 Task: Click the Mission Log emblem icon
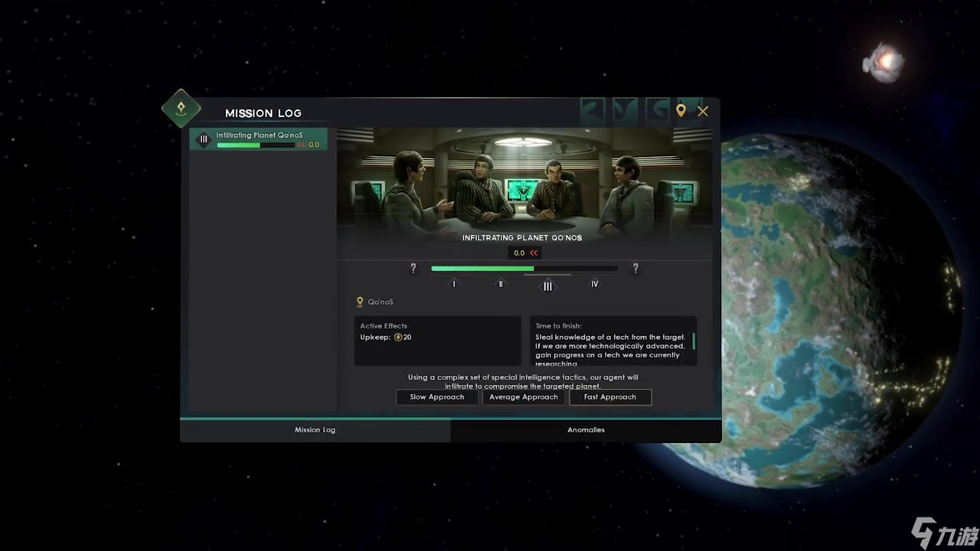tap(181, 108)
